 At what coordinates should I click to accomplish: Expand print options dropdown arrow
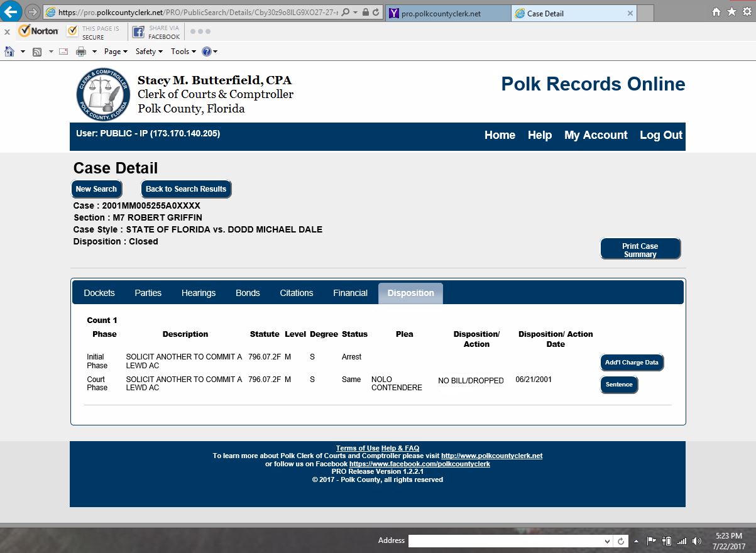tap(94, 52)
